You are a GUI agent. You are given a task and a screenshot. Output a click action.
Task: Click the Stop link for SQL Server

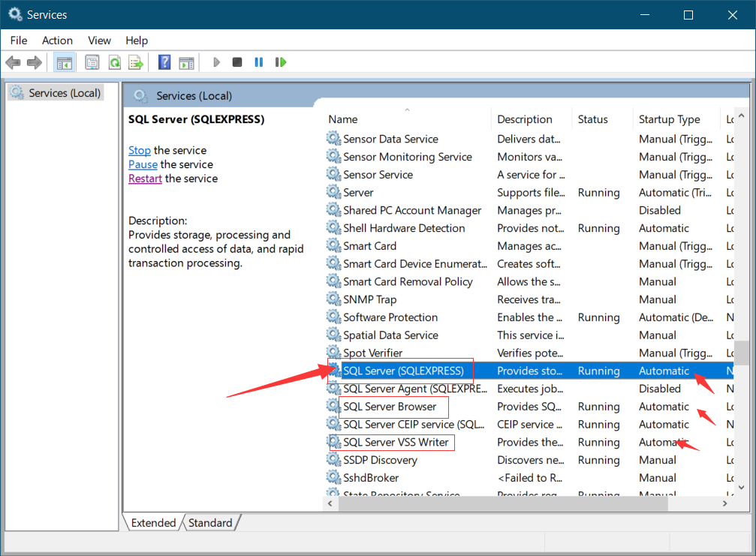pyautogui.click(x=139, y=150)
